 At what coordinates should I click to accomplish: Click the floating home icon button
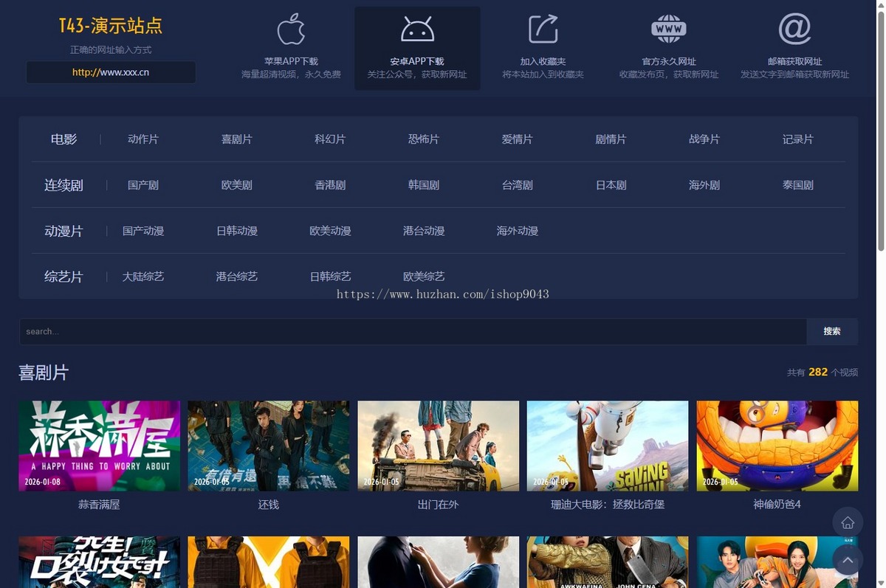point(848,522)
